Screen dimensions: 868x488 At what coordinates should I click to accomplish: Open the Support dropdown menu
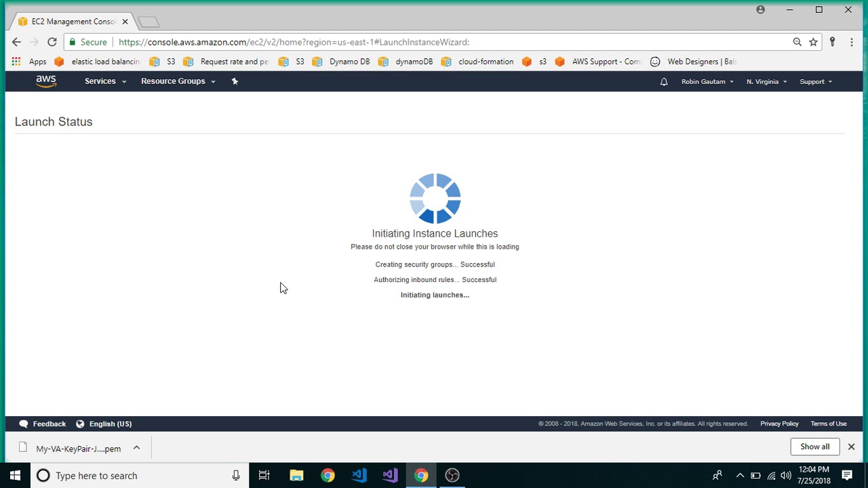pos(816,81)
